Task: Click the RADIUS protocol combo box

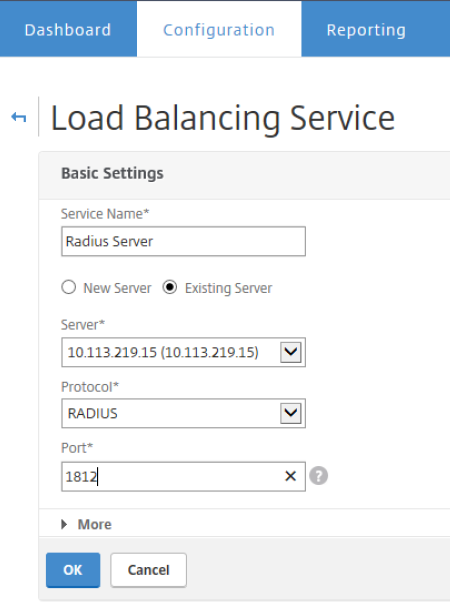Action: (170, 413)
